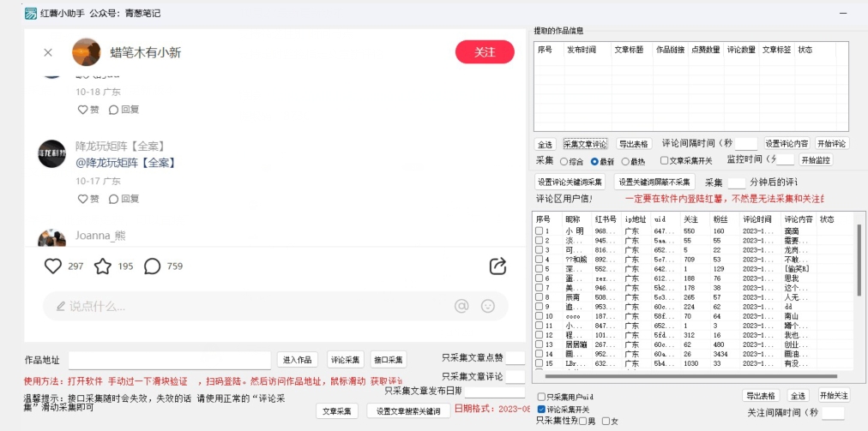The width and height of the screenshot is (868, 431).
Task: Open the Joanna_熊 commenter avatar
Action: tap(51, 238)
